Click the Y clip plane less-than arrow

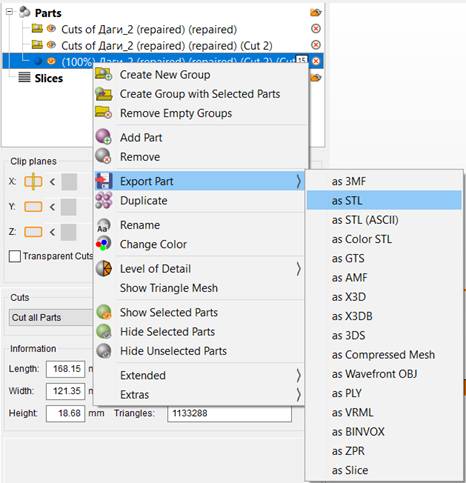pyautogui.click(x=52, y=207)
